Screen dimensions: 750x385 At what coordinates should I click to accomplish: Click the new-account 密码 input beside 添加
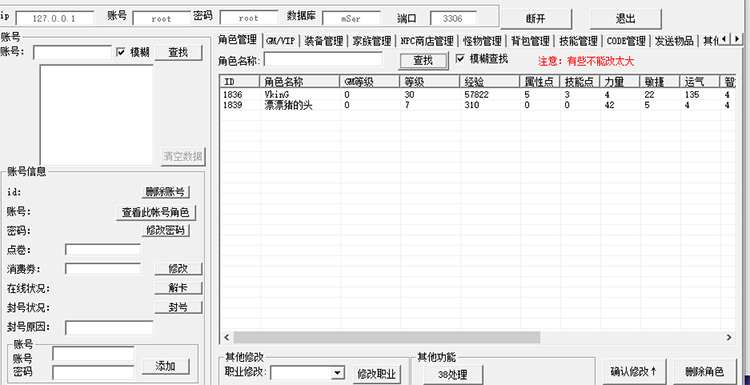[x=93, y=373]
